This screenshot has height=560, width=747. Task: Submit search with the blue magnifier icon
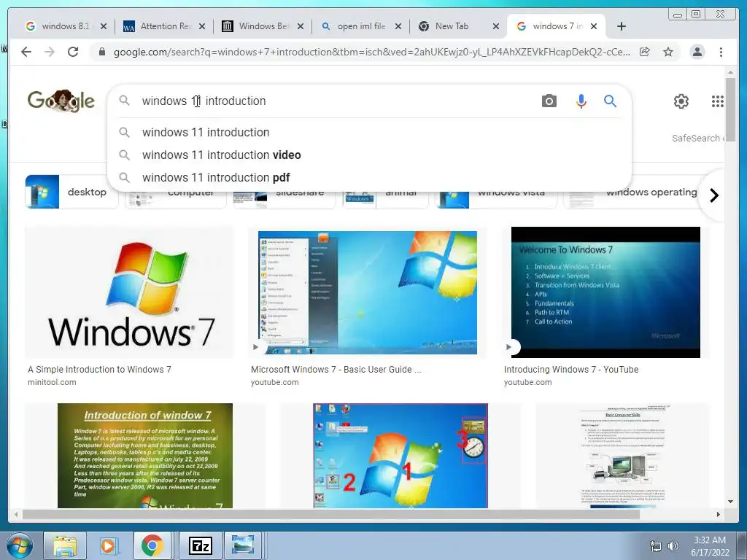611,101
